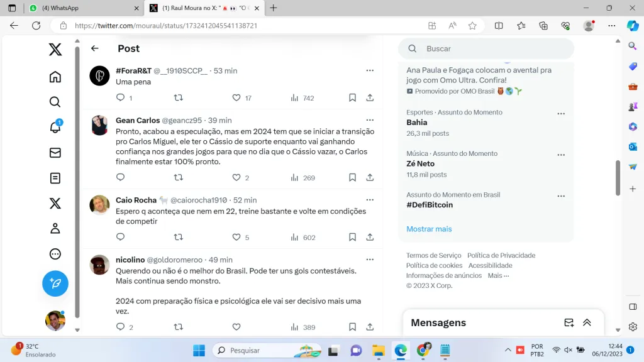Open Direct Messages envelope in sidebar
The width and height of the screenshot is (644, 362).
55,153
